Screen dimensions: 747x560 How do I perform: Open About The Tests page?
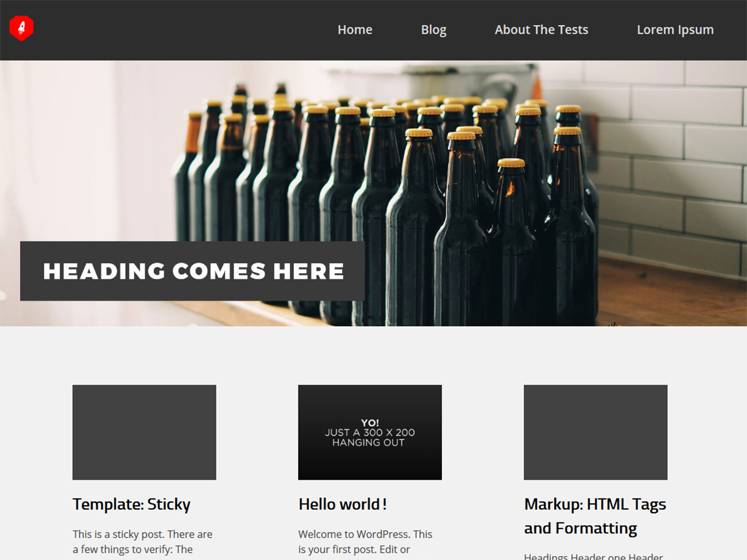(x=541, y=30)
